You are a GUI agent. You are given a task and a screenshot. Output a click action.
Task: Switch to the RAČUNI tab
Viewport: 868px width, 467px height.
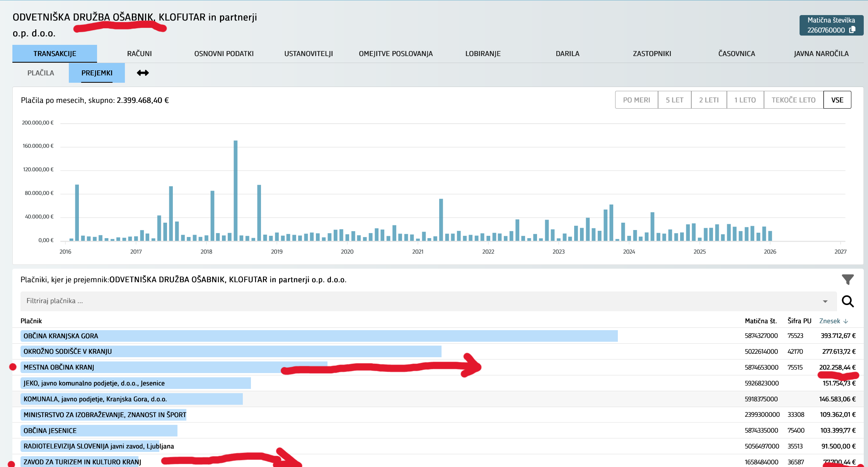pos(139,54)
